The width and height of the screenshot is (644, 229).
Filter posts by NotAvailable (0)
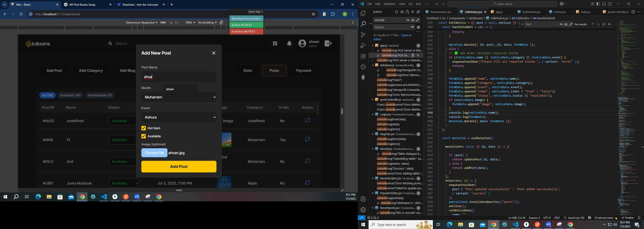pos(100,95)
